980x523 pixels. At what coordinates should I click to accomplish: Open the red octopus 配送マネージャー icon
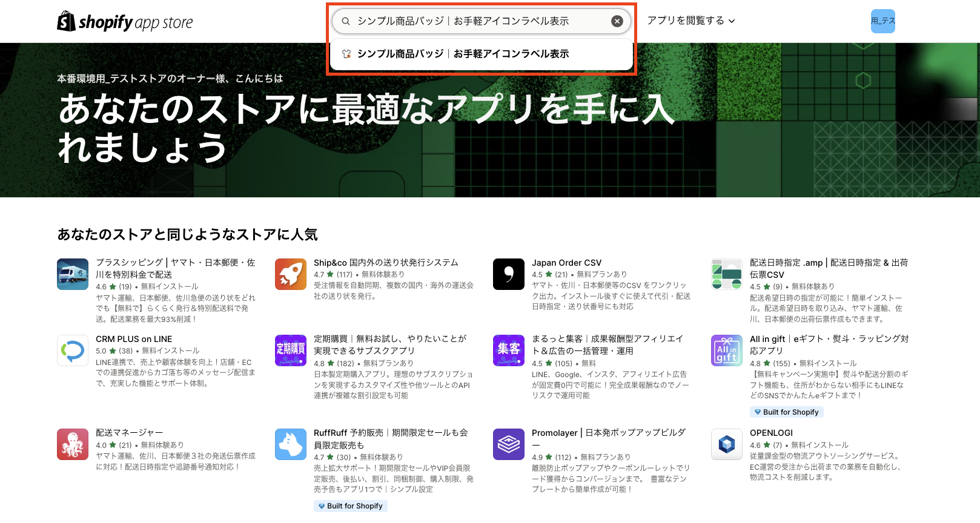click(x=73, y=444)
